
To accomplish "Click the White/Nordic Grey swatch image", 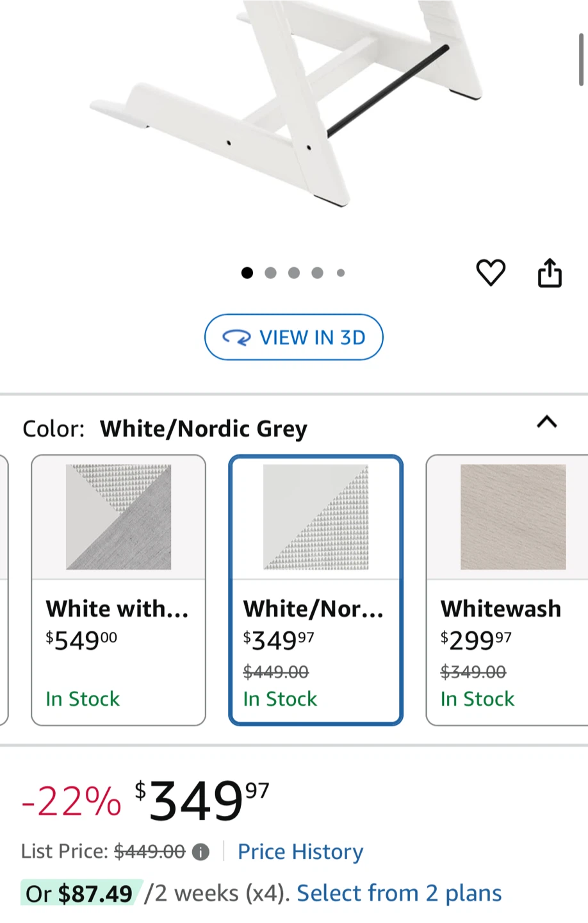I will coord(316,517).
